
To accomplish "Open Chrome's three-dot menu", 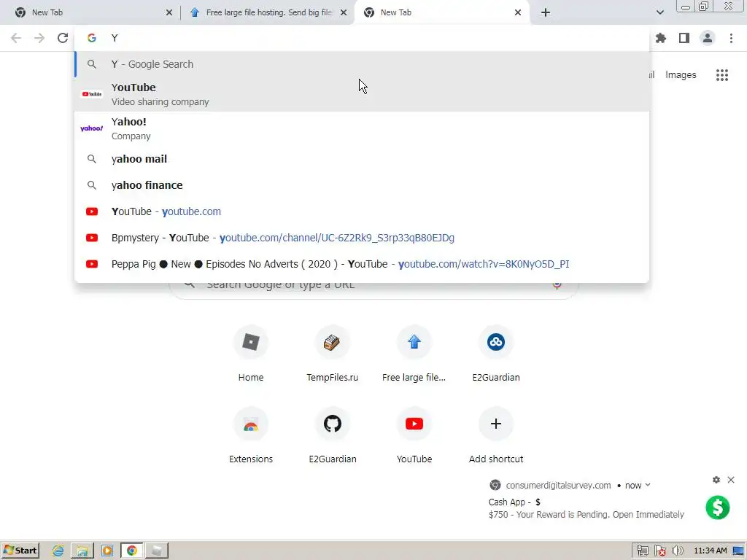I will (731, 38).
